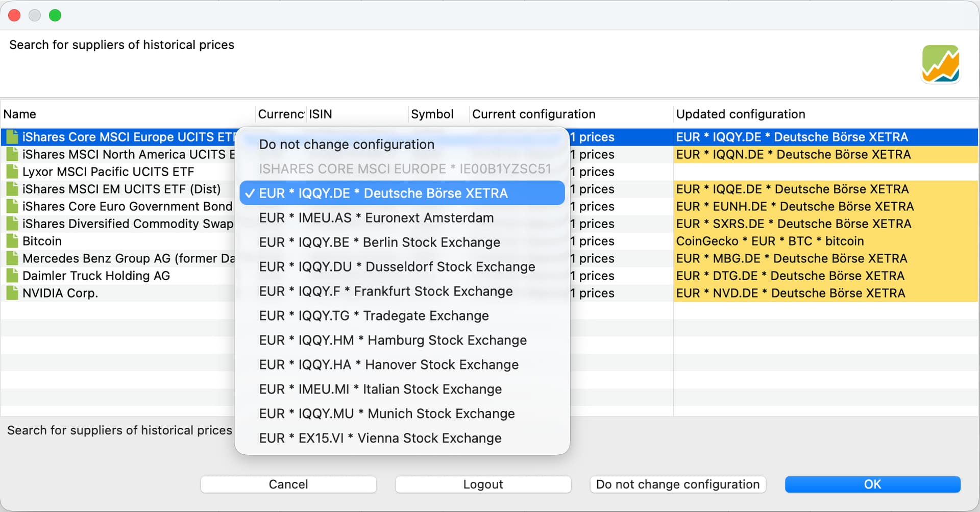
Task: Click the Portfolio Performance chart logo icon
Action: click(940, 64)
